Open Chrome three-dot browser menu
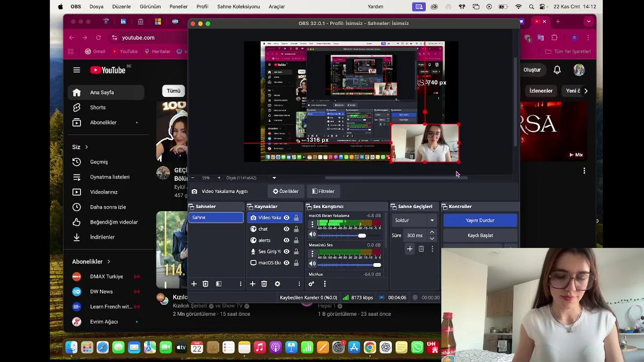The width and height of the screenshot is (644, 362). point(588,38)
